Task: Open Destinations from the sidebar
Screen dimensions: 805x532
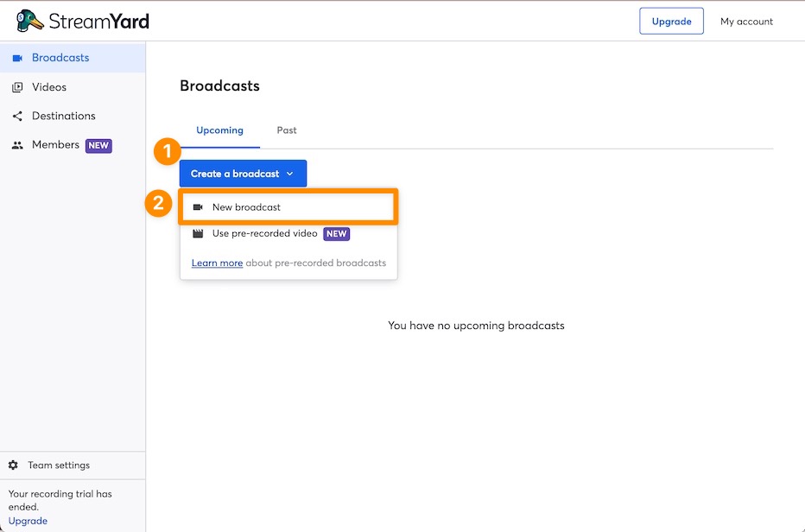Action: tap(73, 116)
